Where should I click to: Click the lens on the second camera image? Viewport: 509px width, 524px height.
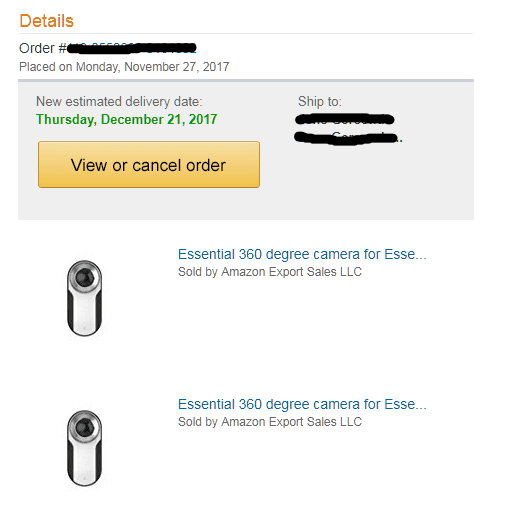pyautogui.click(x=85, y=427)
